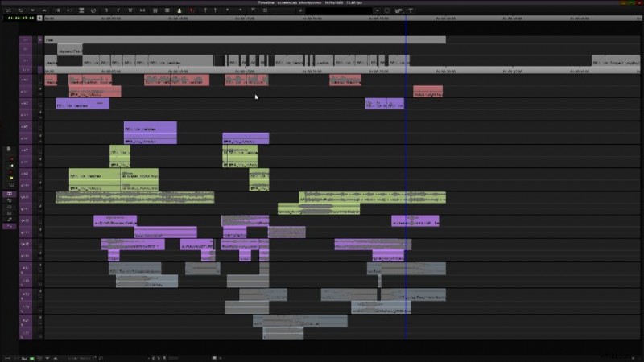This screenshot has width=644, height=362.
Task: Toggle the Smart Tool bar at palette top
Action: pyautogui.click(x=9, y=149)
